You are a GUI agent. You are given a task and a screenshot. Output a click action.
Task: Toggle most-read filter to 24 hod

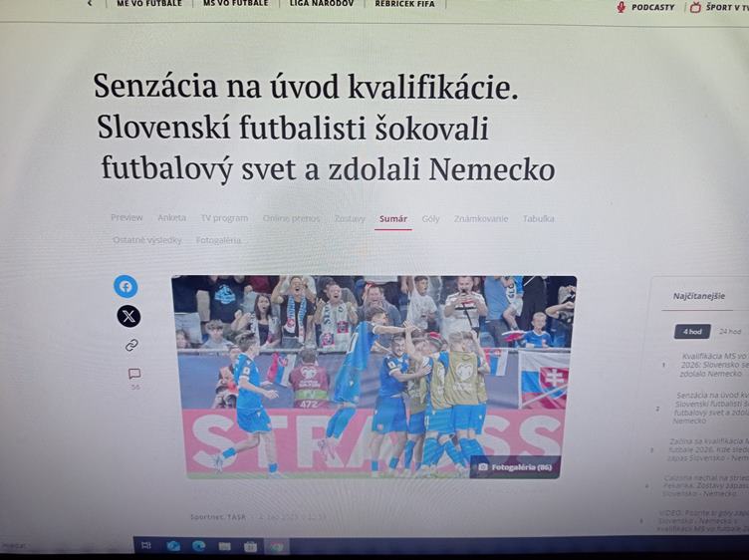(730, 331)
